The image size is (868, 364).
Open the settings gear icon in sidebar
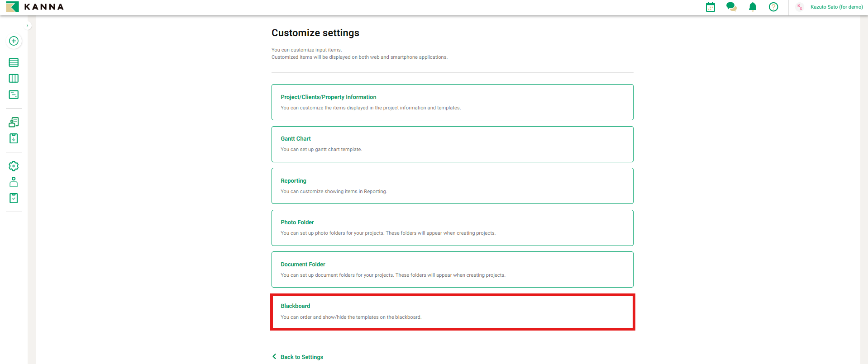pos(14,166)
